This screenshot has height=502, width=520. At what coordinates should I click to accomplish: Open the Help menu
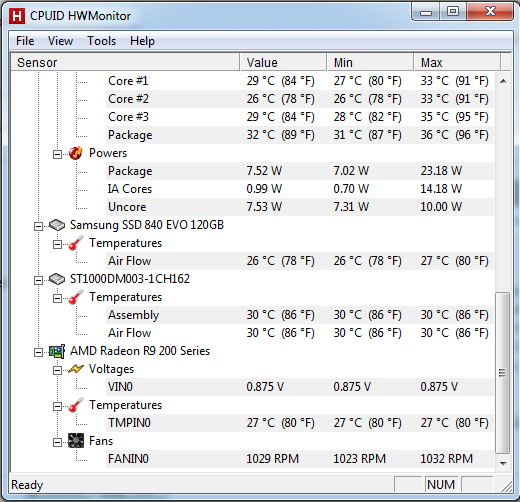click(142, 41)
